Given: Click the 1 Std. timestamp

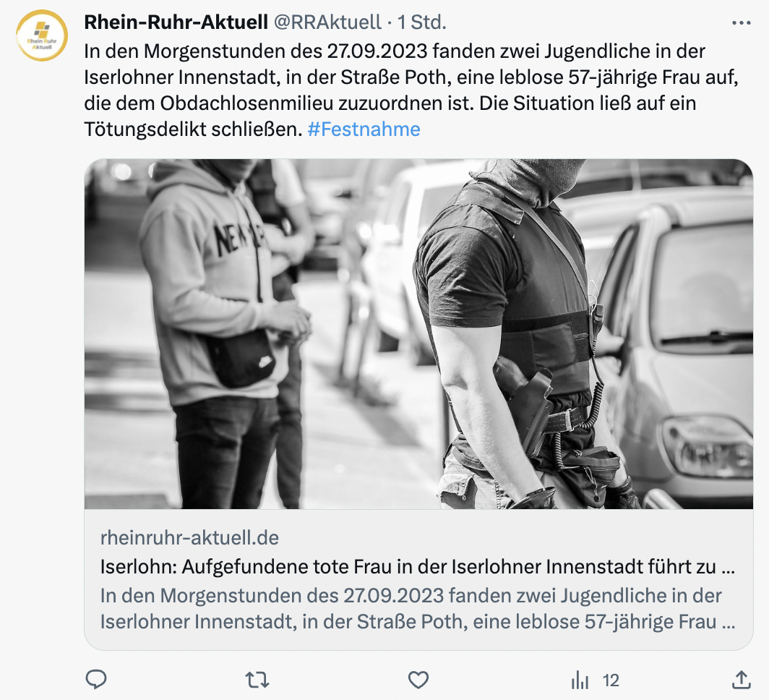Looking at the screenshot, I should click(x=422, y=22).
